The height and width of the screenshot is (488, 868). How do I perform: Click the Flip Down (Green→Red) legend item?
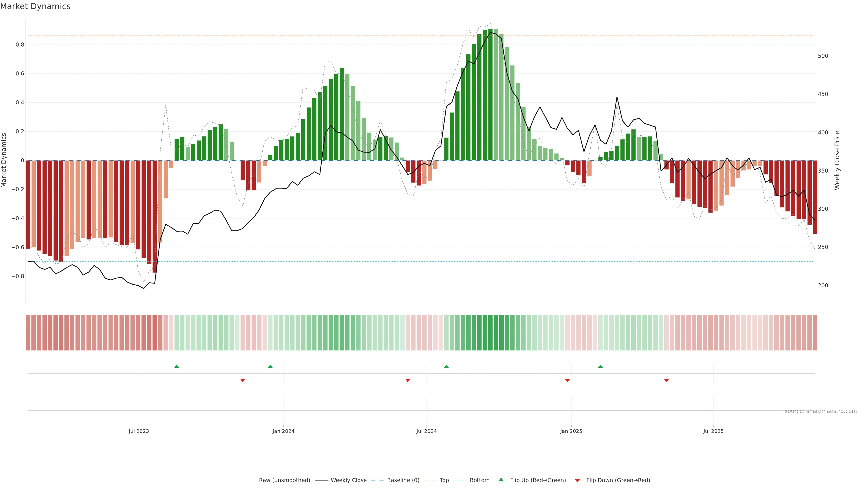(618, 480)
